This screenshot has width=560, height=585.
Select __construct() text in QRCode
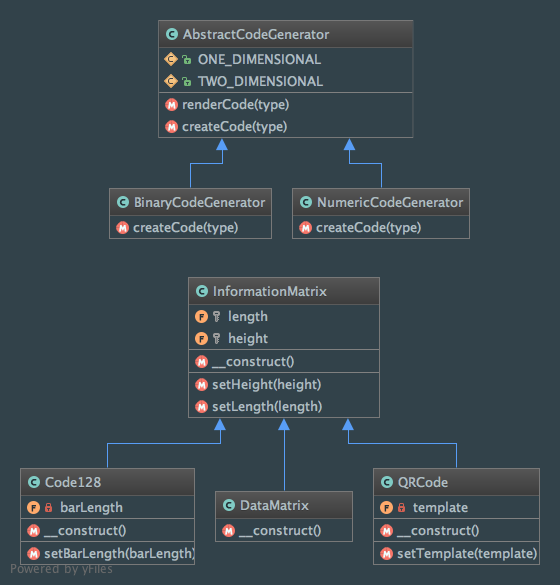coord(438,531)
